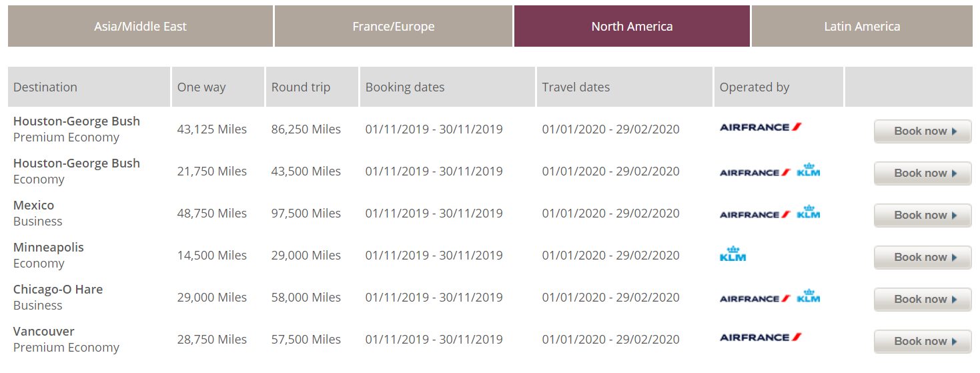Click Air France logo in Chicago-O Hare row
The height and width of the screenshot is (373, 980).
[x=755, y=298]
